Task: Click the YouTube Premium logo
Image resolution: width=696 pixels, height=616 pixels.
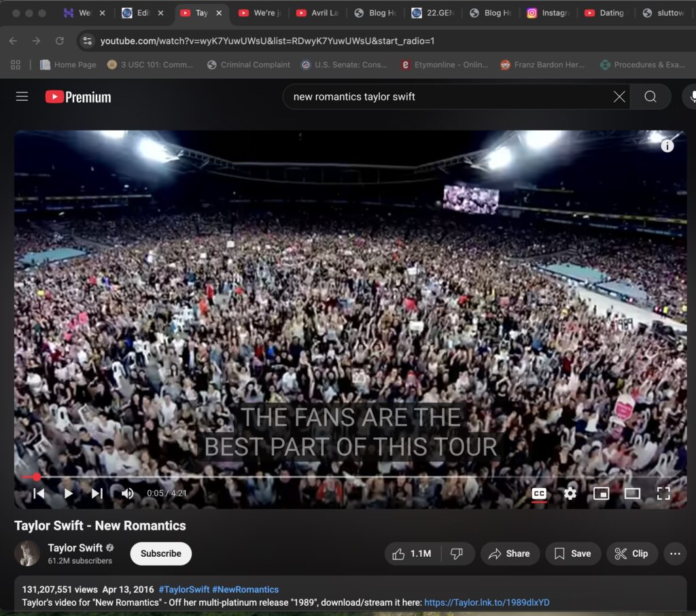Action: tap(78, 97)
